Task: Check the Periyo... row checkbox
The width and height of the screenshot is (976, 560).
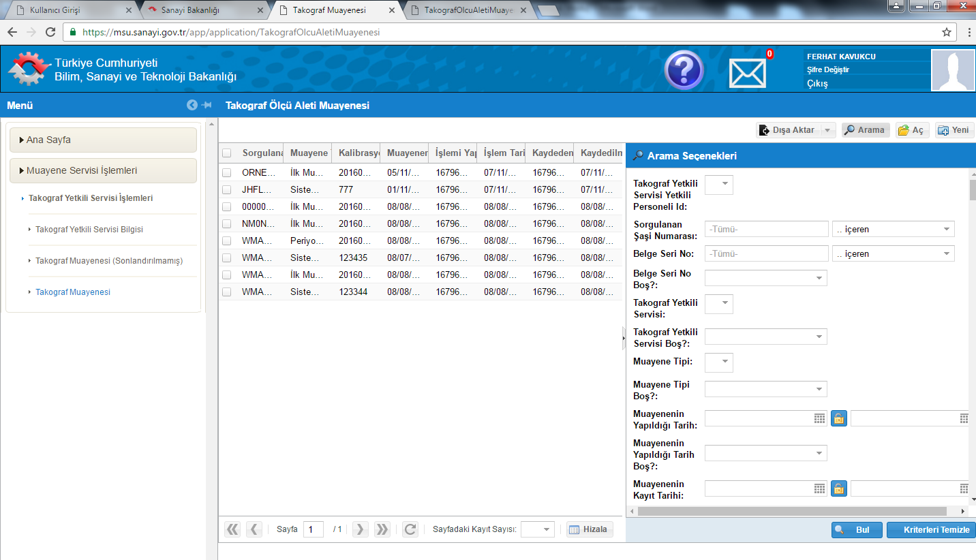Action: (227, 240)
